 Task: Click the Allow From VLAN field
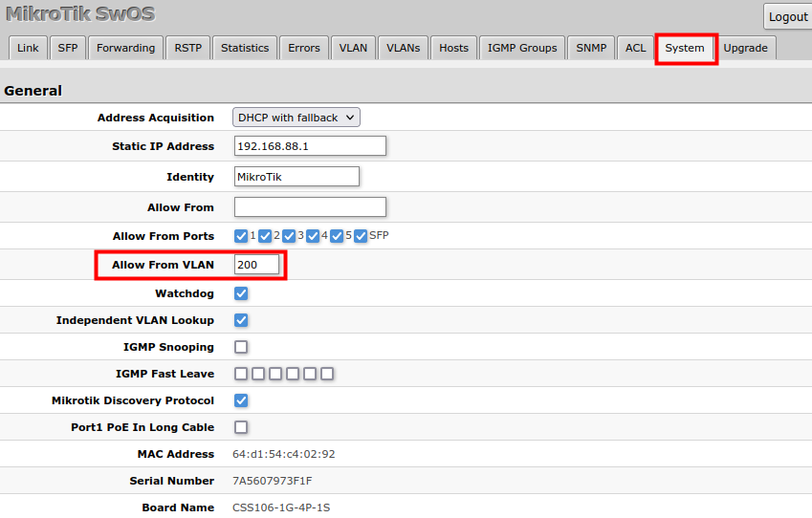(x=256, y=265)
